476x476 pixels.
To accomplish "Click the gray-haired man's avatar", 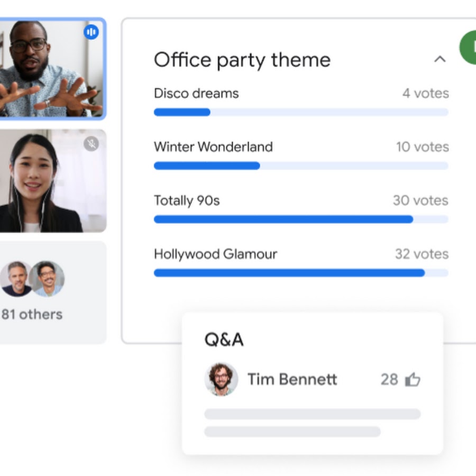I will (16, 279).
